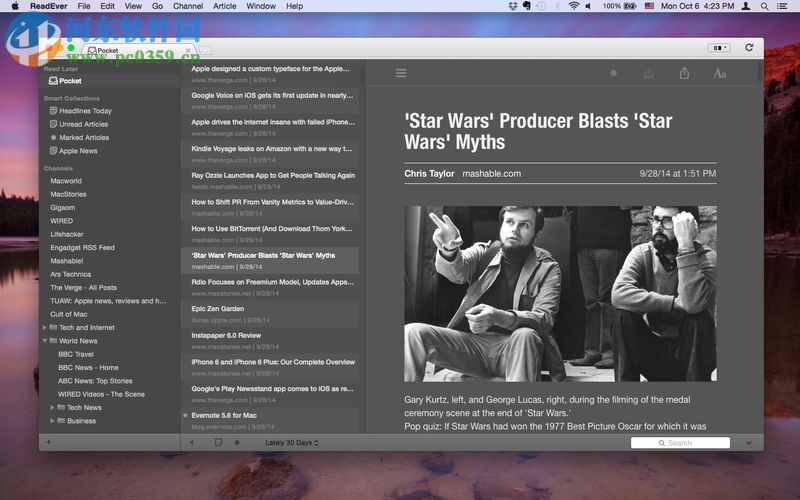Click the volume icon in menu bar

[588, 6]
